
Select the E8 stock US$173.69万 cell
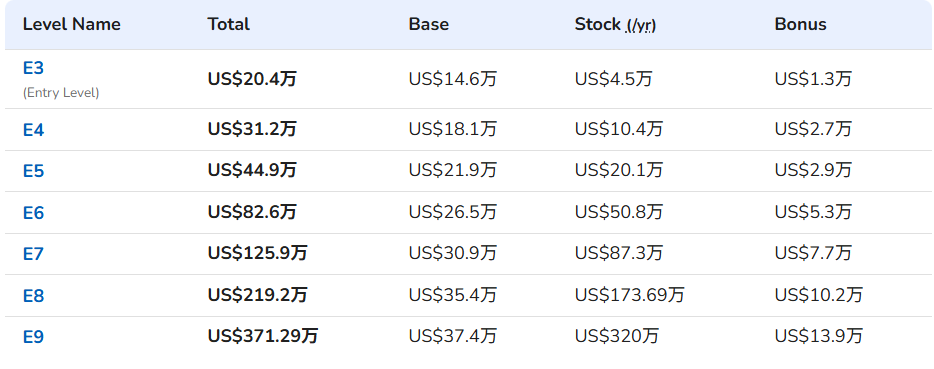(629, 294)
